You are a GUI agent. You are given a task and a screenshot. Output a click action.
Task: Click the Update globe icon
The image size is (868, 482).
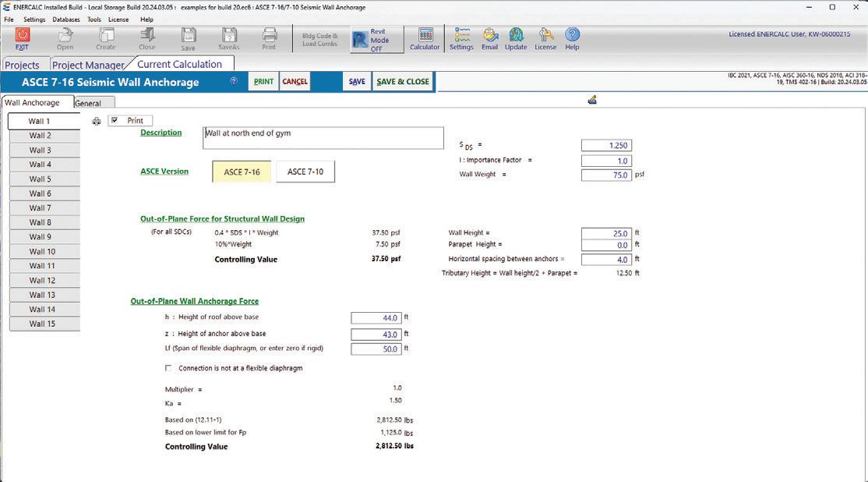click(516, 39)
